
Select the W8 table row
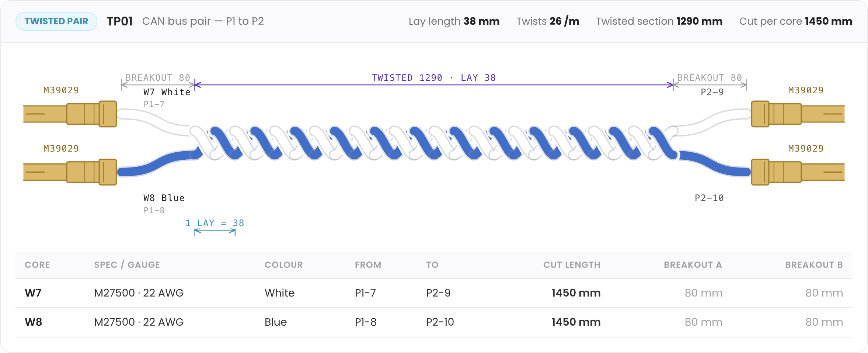coord(434,322)
